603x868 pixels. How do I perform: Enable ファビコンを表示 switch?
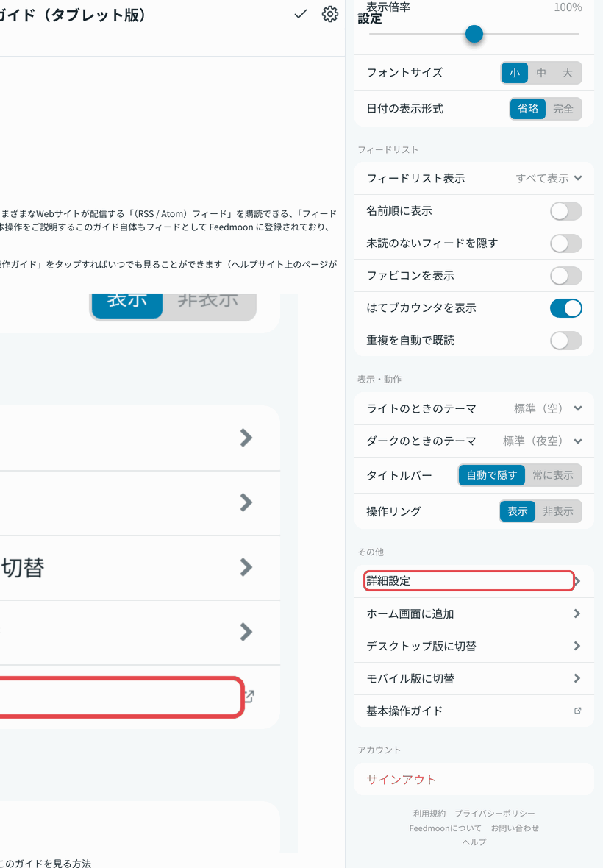pos(566,276)
